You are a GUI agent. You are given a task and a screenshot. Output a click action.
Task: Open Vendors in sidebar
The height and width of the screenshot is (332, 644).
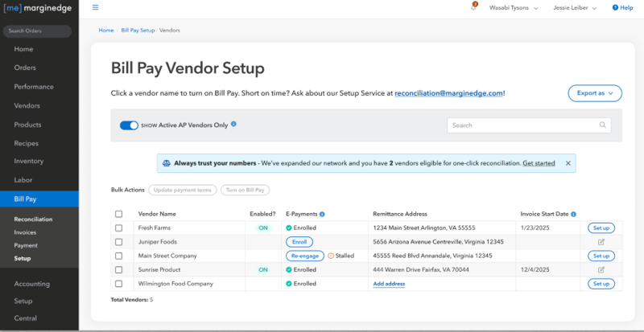pos(27,106)
